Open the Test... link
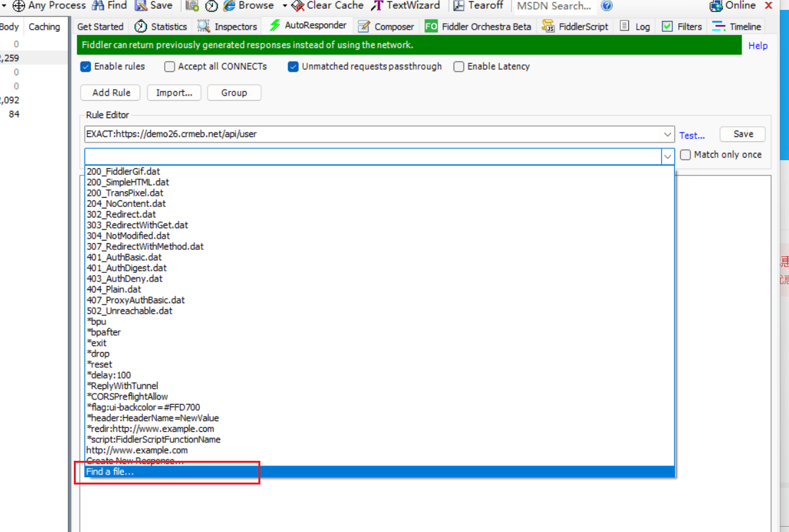The width and height of the screenshot is (789, 532). point(692,135)
